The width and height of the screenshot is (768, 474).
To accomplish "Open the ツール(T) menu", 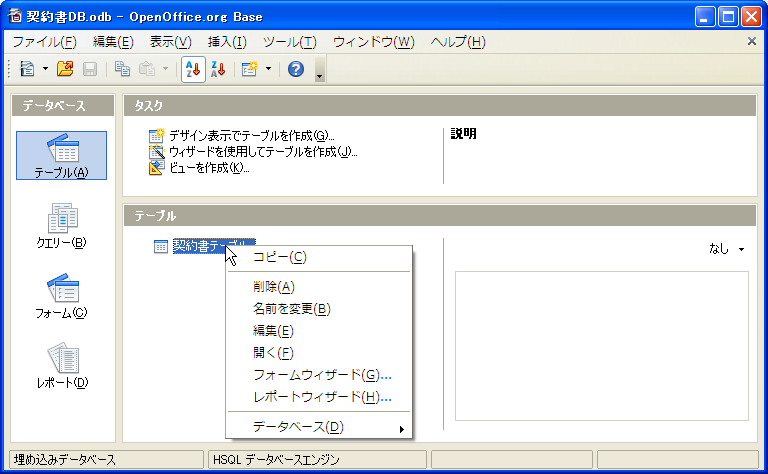I will click(290, 42).
